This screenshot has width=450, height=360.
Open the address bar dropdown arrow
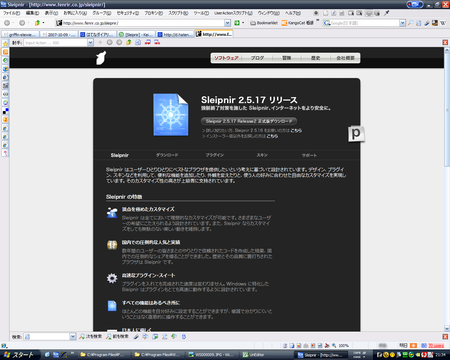point(227,23)
